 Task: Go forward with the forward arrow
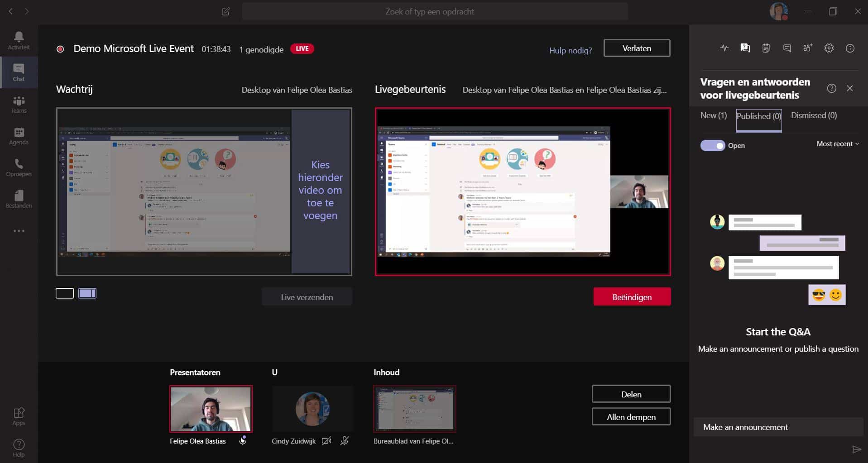[27, 11]
